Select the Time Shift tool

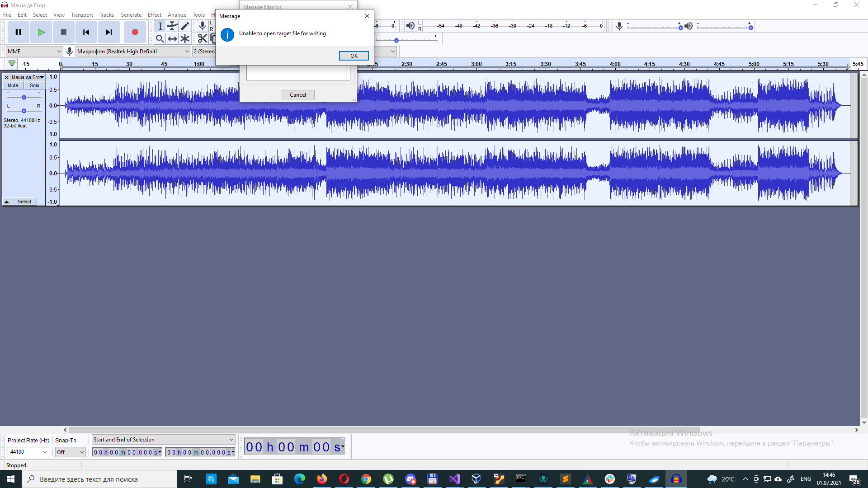[x=172, y=38]
